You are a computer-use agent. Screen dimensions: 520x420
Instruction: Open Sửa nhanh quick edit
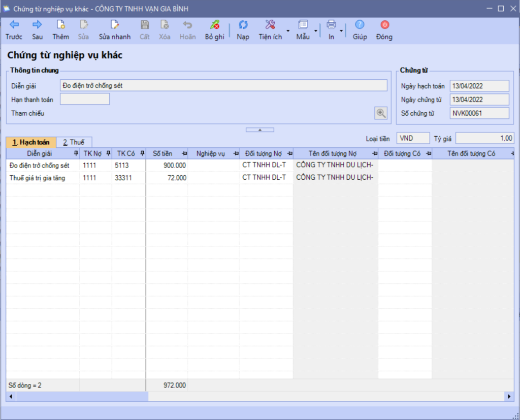pos(115,30)
